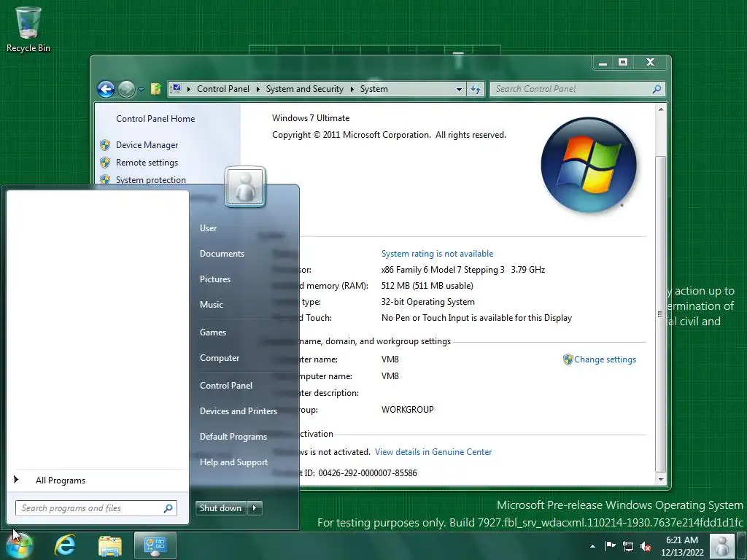Open Device Manager link
This screenshot has height=560, width=747.
point(147,145)
